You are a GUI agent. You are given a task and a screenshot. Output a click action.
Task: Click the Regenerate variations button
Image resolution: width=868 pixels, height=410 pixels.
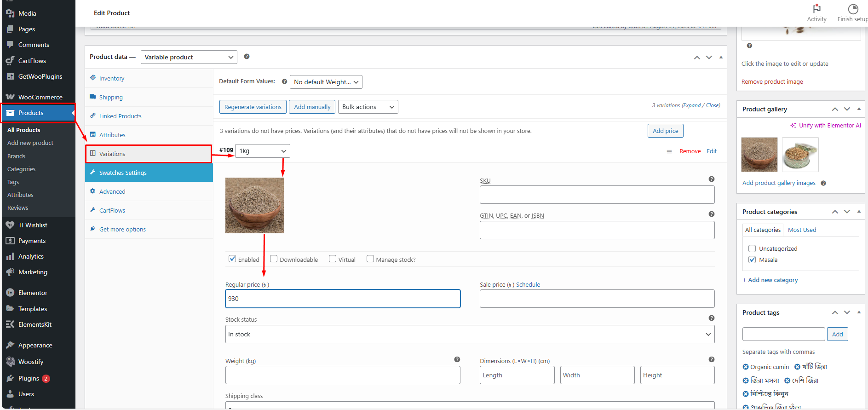coord(253,107)
